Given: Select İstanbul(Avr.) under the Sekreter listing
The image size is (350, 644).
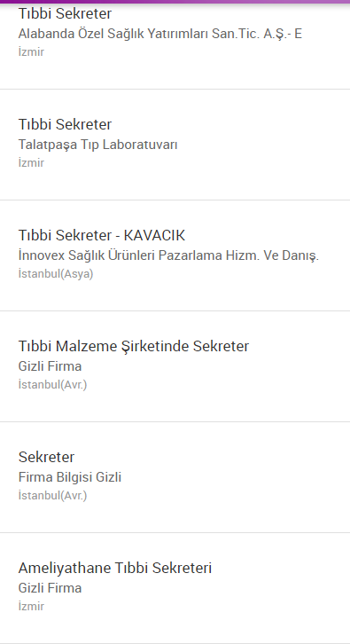Looking at the screenshot, I should (52, 496).
